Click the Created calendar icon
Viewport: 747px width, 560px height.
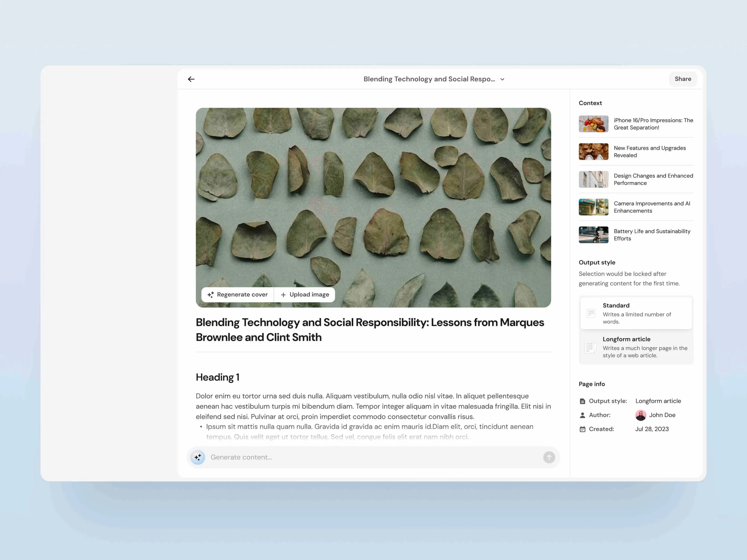click(x=582, y=429)
